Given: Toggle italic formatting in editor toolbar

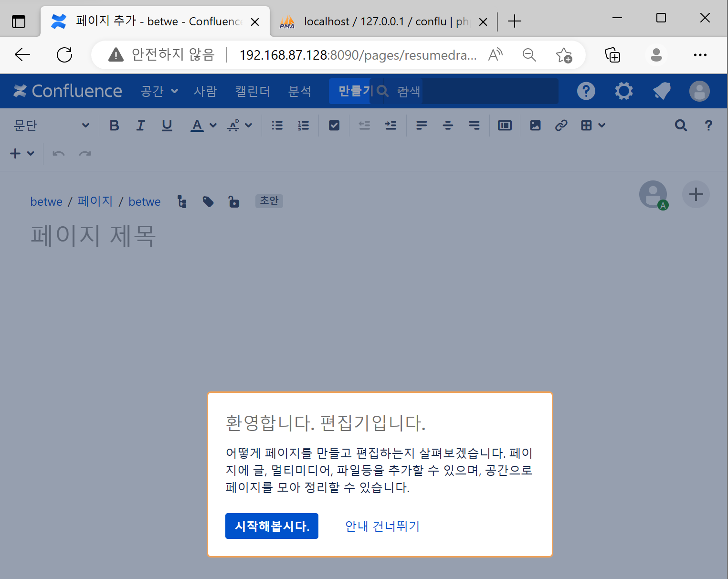Looking at the screenshot, I should (x=140, y=126).
